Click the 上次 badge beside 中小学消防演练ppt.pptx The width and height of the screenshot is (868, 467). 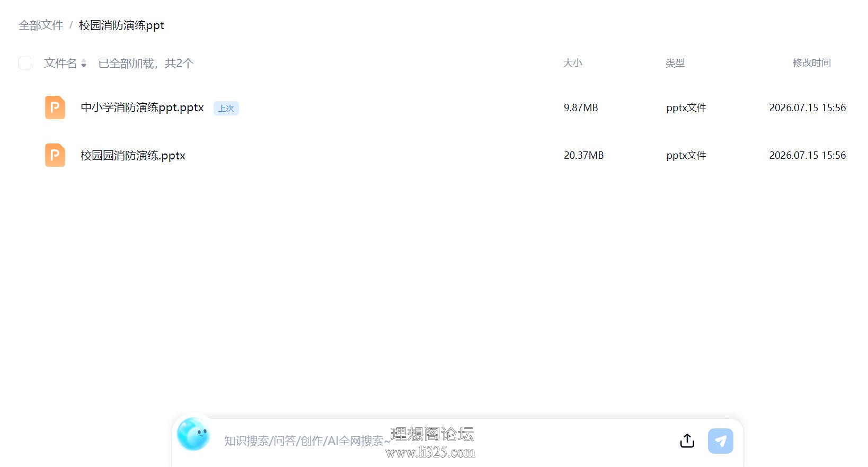tap(226, 108)
